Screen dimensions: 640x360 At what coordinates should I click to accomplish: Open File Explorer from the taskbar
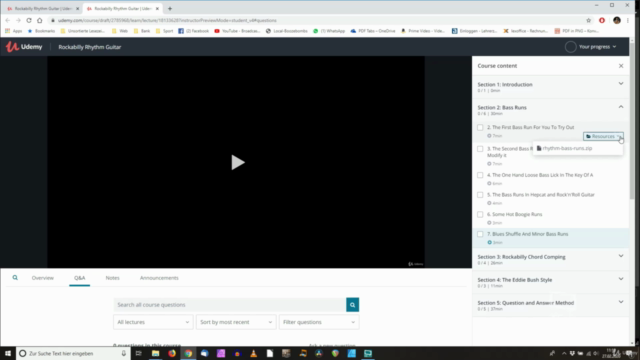156,353
